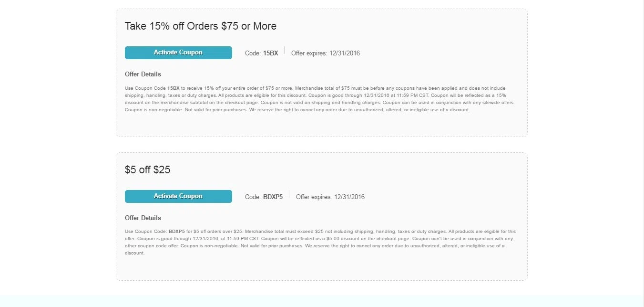Click the expiry date of the BDXP5 offer

coord(349,197)
